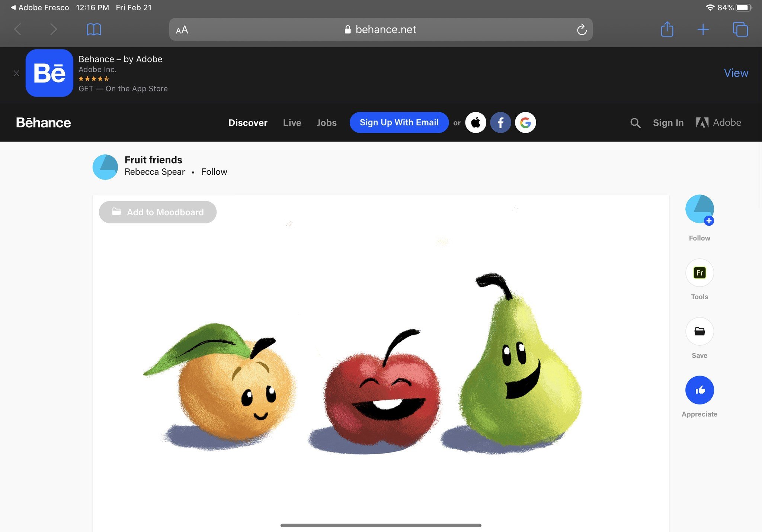
Task: Click the Facebook sign-in icon
Action: pyautogui.click(x=500, y=123)
